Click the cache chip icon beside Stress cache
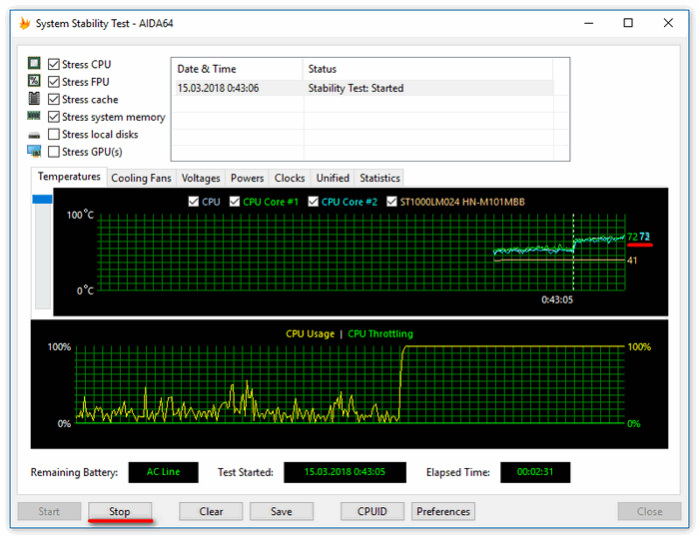The image size is (699, 538). tap(34, 98)
